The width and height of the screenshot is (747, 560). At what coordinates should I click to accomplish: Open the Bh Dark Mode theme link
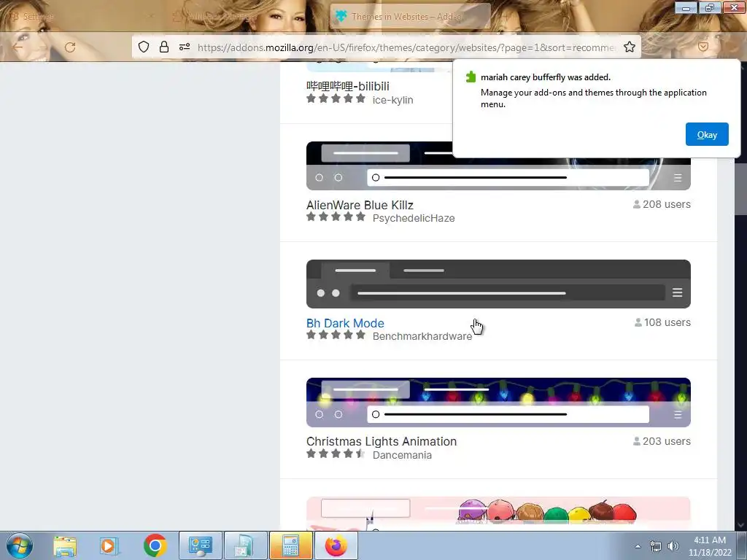click(345, 323)
